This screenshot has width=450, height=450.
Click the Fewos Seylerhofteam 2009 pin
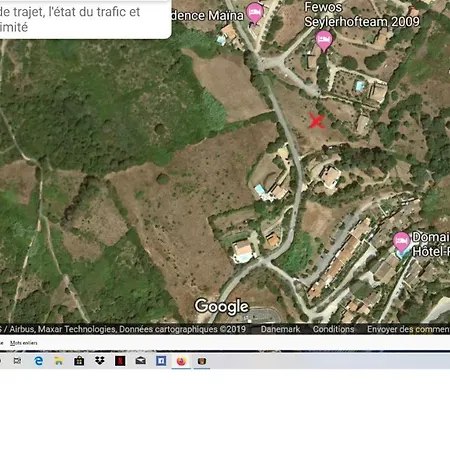click(324, 41)
